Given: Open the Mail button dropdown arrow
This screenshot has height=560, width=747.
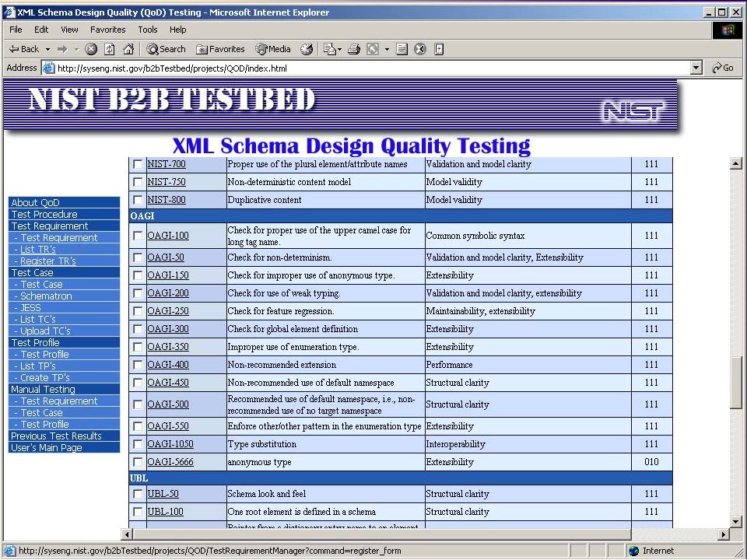Looking at the screenshot, I should click(x=339, y=49).
